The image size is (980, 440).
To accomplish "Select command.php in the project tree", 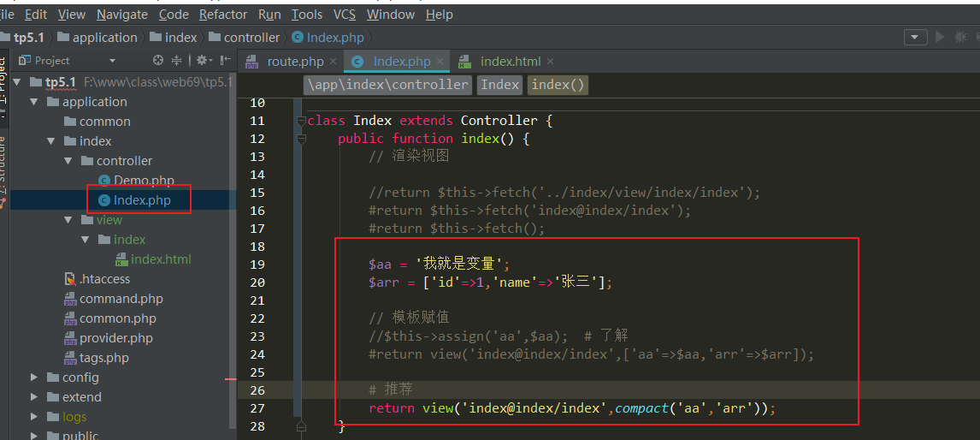I will coord(114,299).
